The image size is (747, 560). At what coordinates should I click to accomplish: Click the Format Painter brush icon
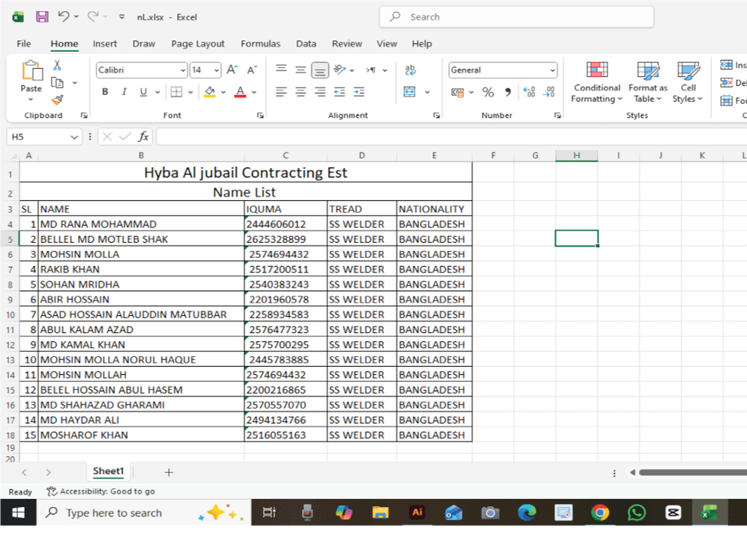(57, 100)
